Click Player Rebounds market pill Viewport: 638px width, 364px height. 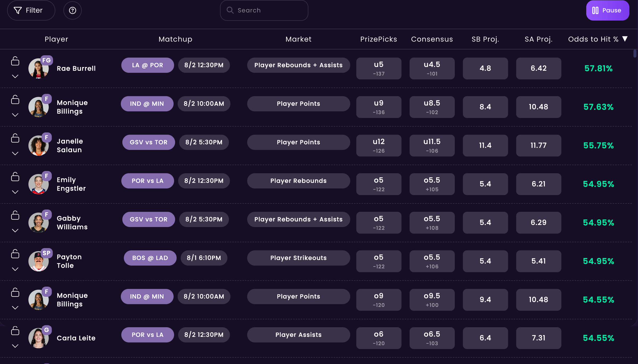pos(299,181)
